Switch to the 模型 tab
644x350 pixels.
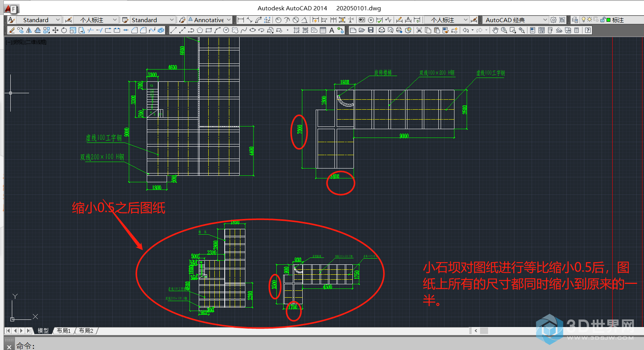pyautogui.click(x=43, y=331)
